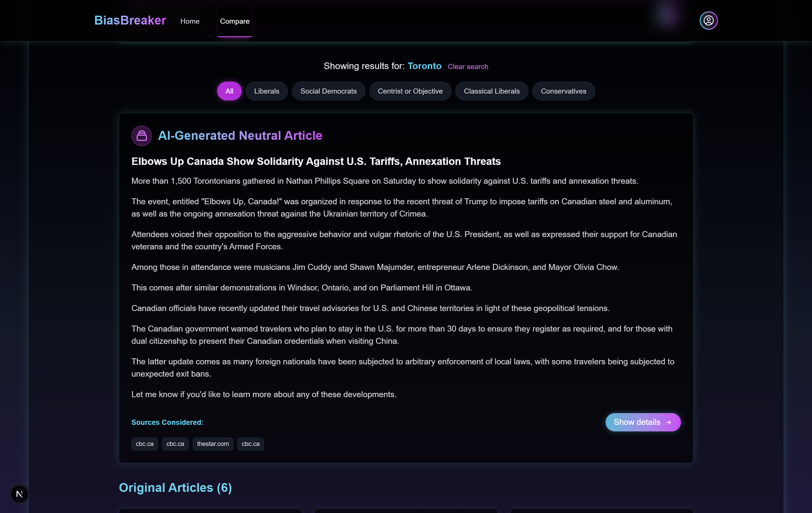The height and width of the screenshot is (513, 812).
Task: Open the user profile icon
Action: click(x=709, y=21)
